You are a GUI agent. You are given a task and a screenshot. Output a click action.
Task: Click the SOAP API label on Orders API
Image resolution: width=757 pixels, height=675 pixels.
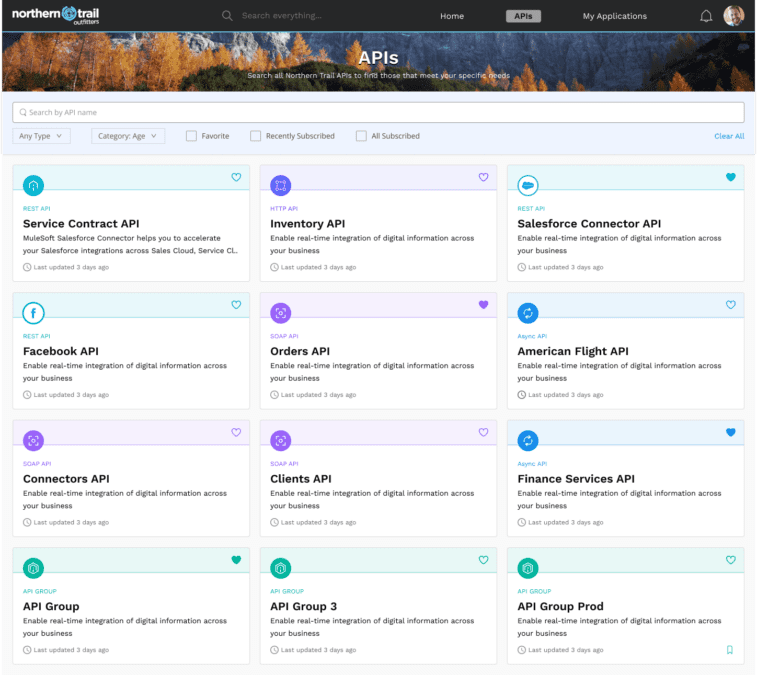(284, 336)
